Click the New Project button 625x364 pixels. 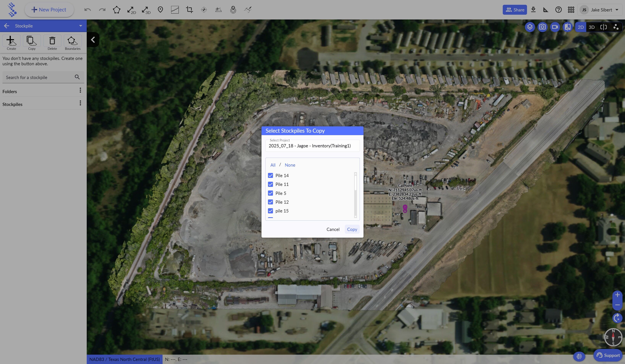pos(49,10)
